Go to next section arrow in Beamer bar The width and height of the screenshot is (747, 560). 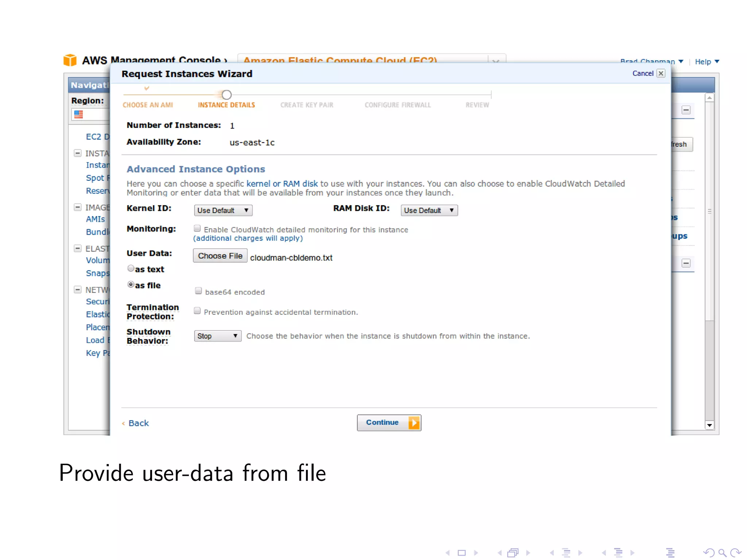(632, 553)
